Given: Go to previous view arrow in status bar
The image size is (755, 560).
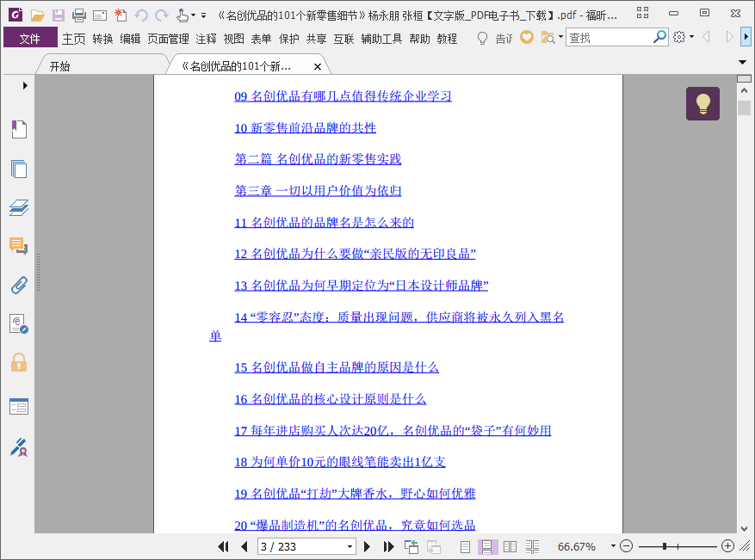Looking at the screenshot, I should [412, 546].
